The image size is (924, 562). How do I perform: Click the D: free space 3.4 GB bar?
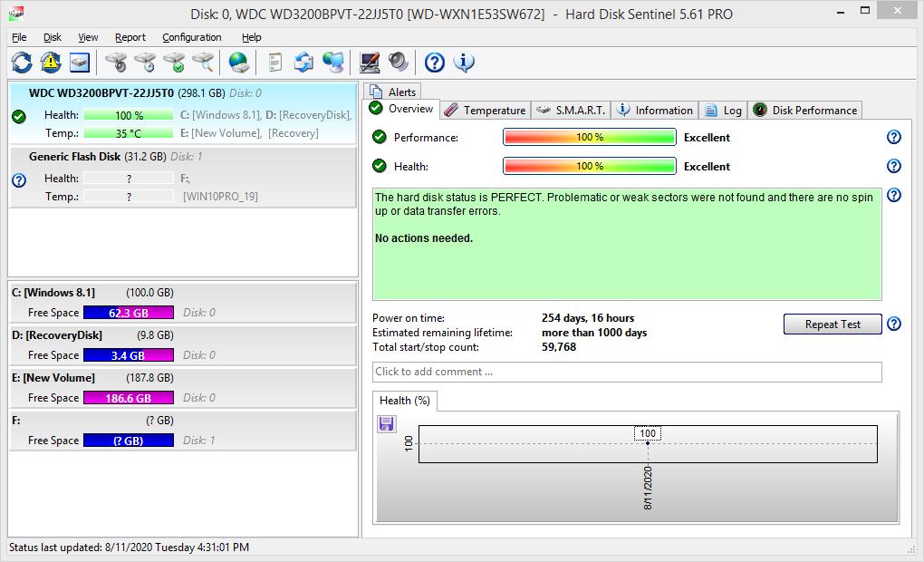129,355
